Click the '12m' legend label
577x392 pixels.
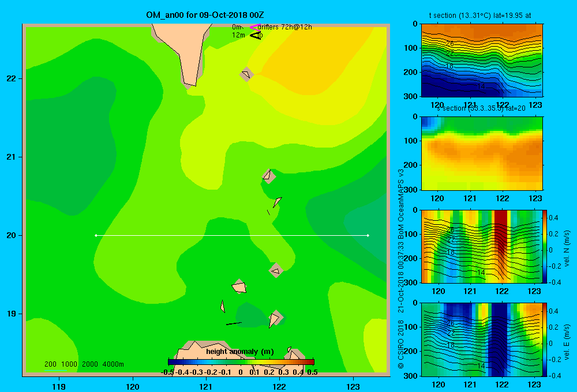238,35
